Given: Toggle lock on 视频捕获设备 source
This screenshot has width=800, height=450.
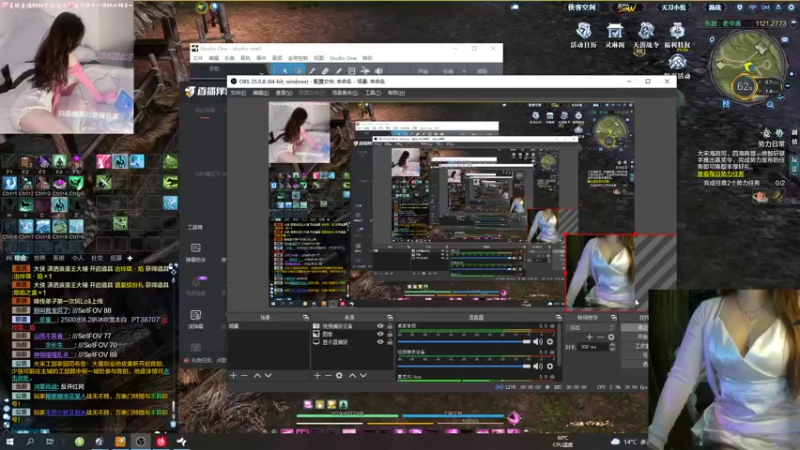Looking at the screenshot, I should click(390, 326).
